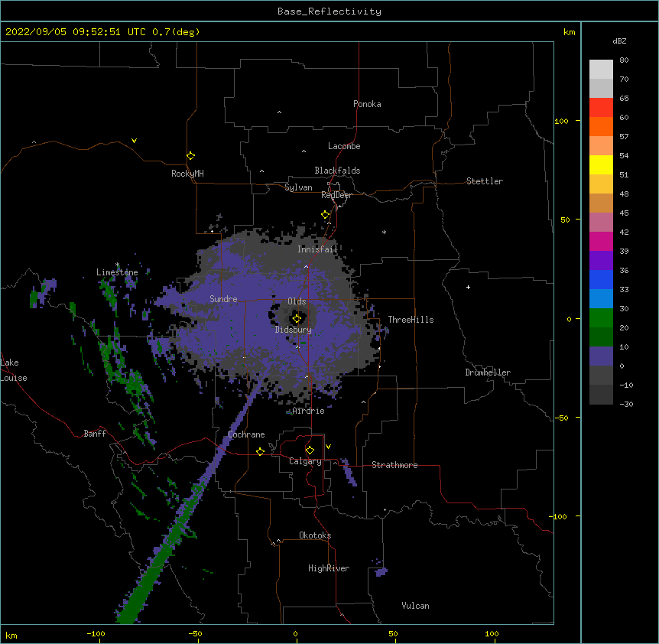The width and height of the screenshot is (659, 644).
Task: Click the purple echo streak west of Strathmore
Action: [349, 473]
